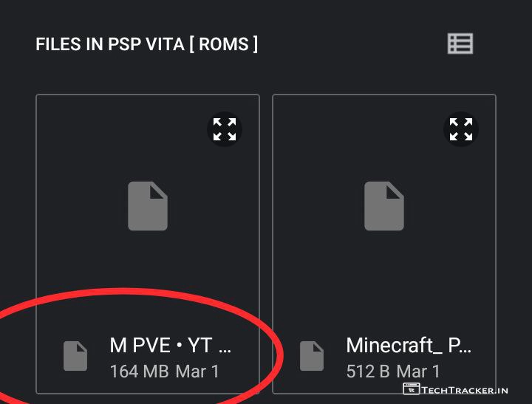
Task: Click small file icon beside M PVE name
Action: coord(75,356)
